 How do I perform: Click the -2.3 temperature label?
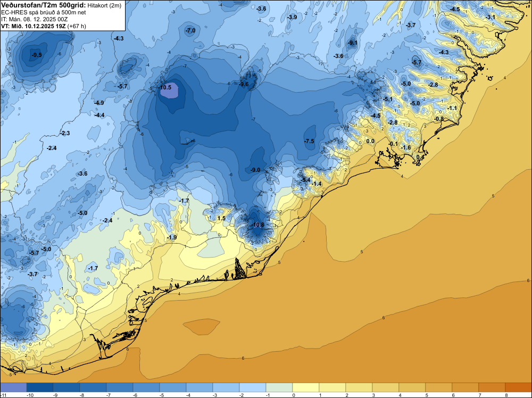click(x=65, y=134)
